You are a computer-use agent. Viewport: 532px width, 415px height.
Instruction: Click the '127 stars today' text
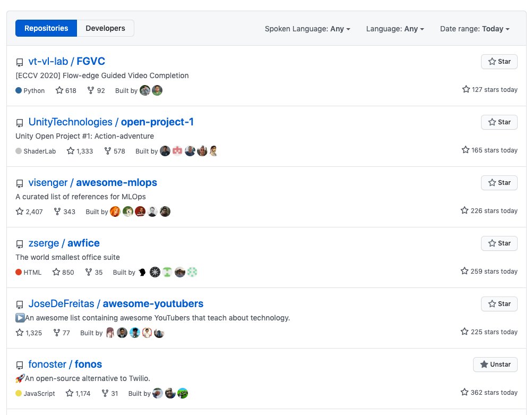[495, 90]
